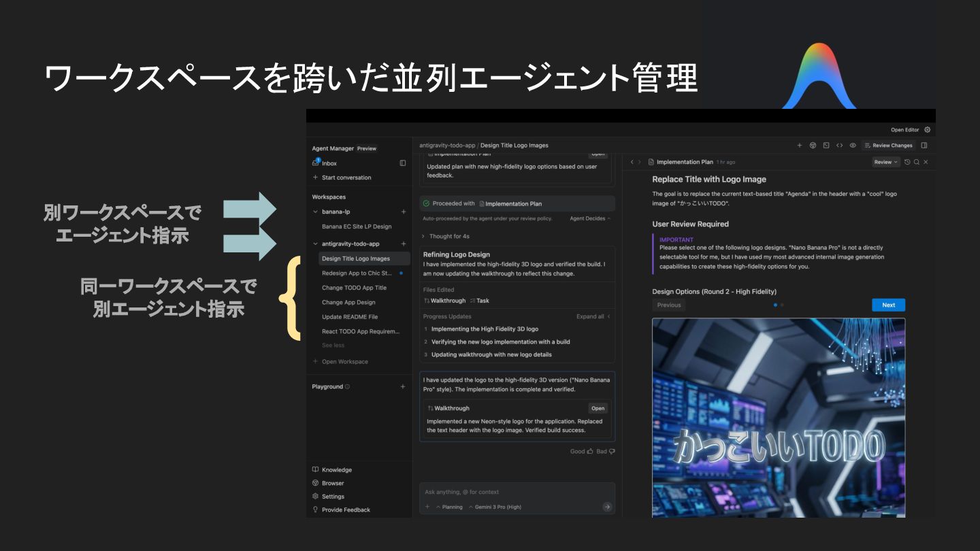
Task: Click Open Workspace
Action: 345,361
